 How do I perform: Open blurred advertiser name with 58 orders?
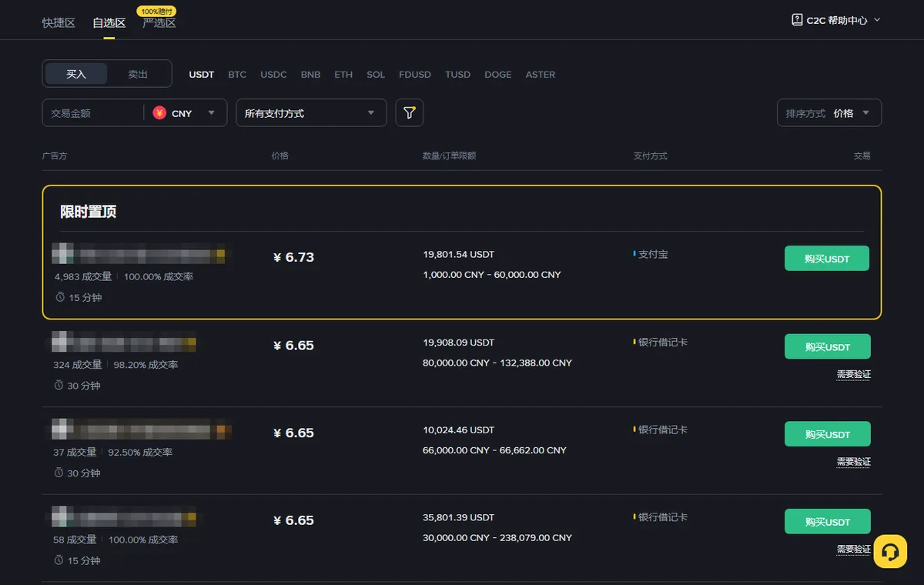pos(124,517)
